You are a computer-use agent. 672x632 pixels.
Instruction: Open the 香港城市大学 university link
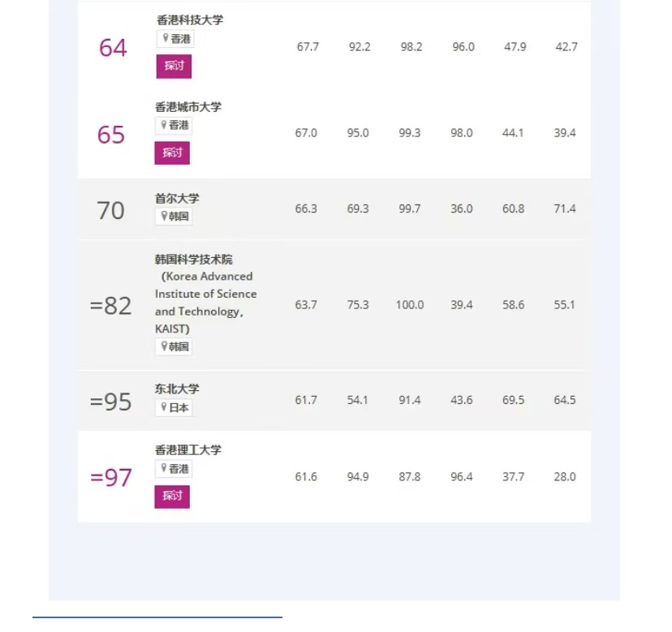coord(187,107)
